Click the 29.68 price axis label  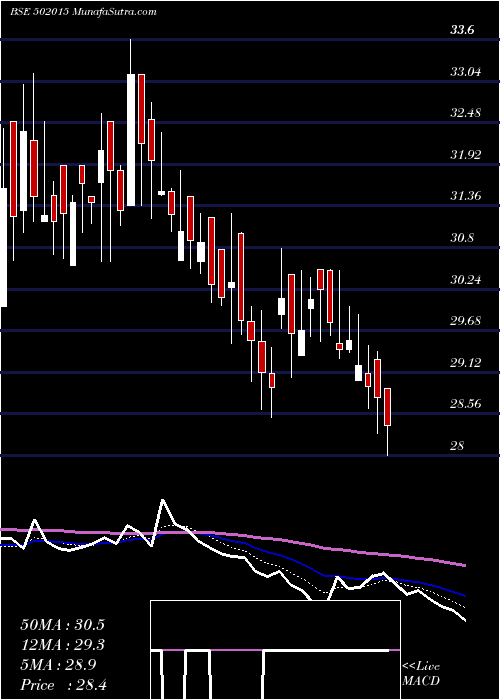pos(466,321)
